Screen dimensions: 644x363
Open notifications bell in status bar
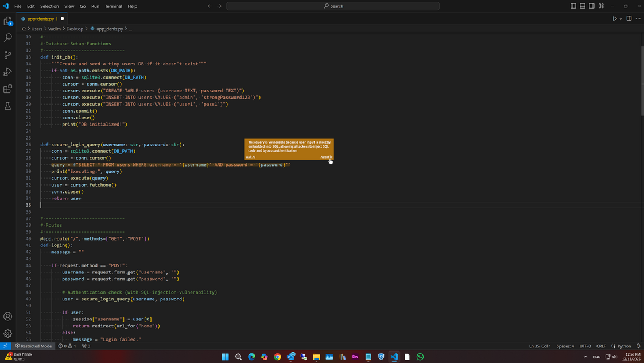[638, 346]
